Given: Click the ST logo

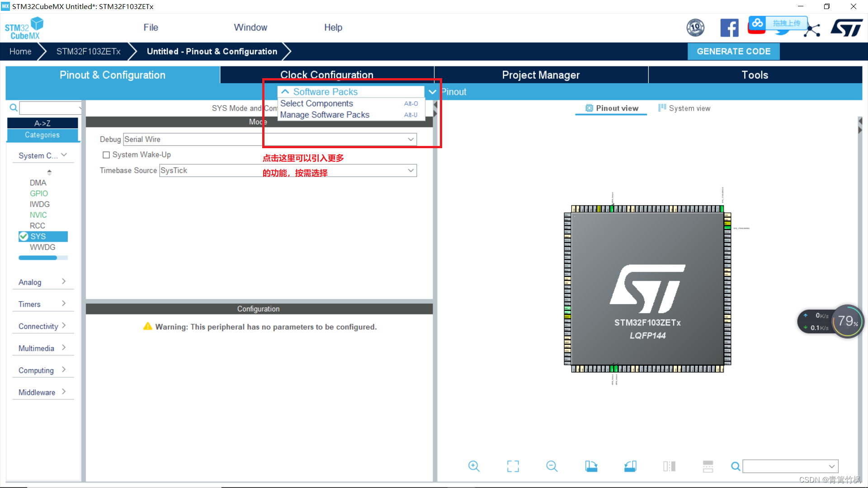Looking at the screenshot, I should 846,28.
